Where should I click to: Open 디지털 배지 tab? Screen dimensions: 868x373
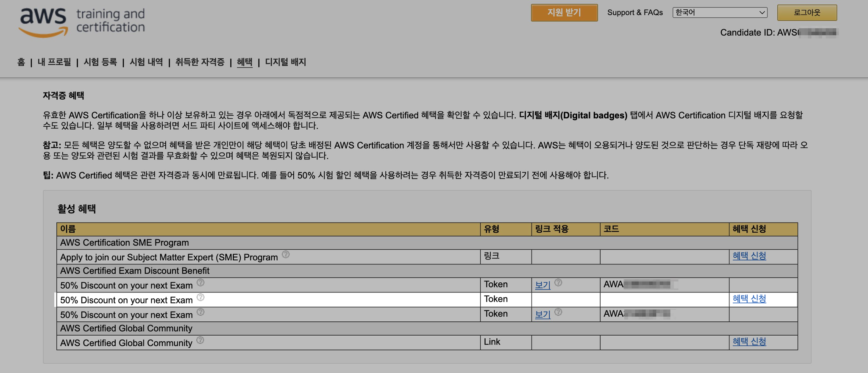[x=285, y=62]
